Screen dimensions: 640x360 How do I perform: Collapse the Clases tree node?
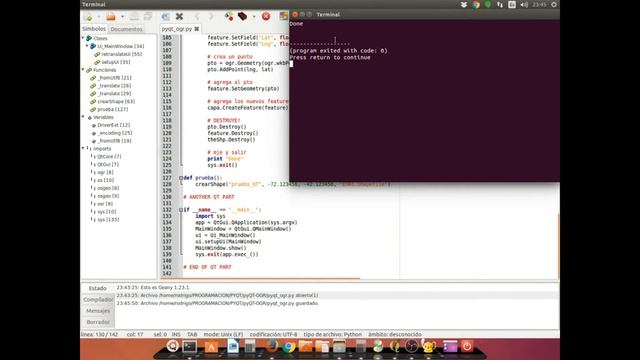coord(83,38)
